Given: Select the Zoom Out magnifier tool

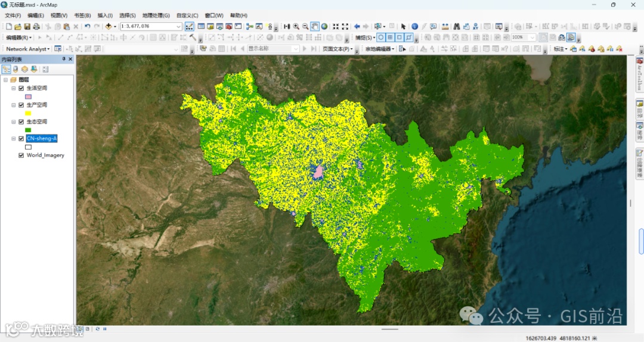Looking at the screenshot, I should point(305,26).
